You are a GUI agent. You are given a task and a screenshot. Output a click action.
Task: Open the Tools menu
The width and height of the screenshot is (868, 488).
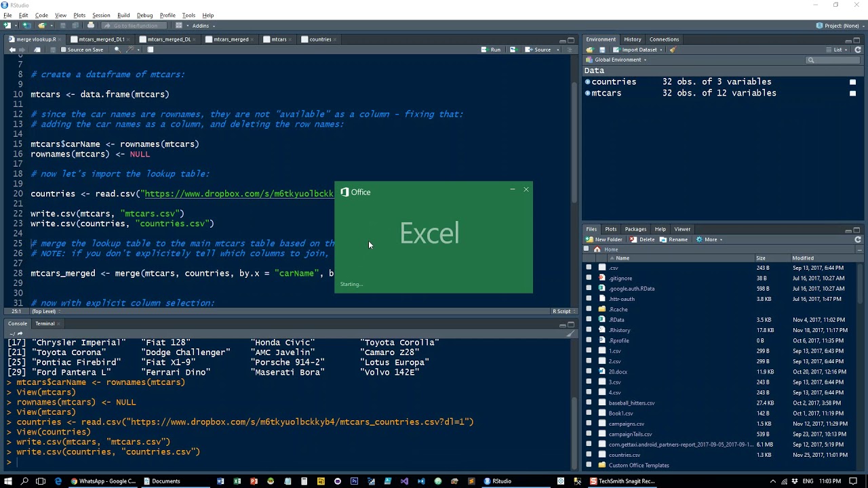click(x=189, y=15)
